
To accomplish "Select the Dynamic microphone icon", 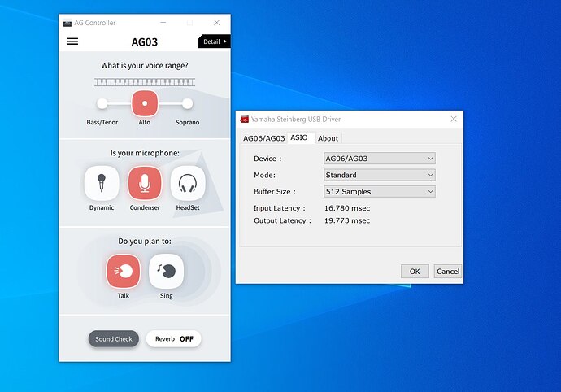I will point(102,183).
